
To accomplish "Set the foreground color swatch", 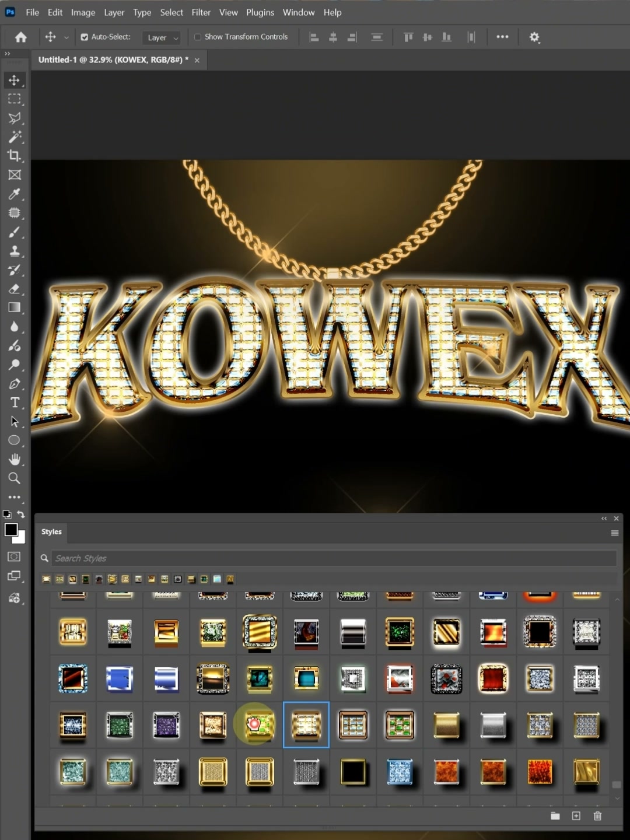I will [x=10, y=529].
